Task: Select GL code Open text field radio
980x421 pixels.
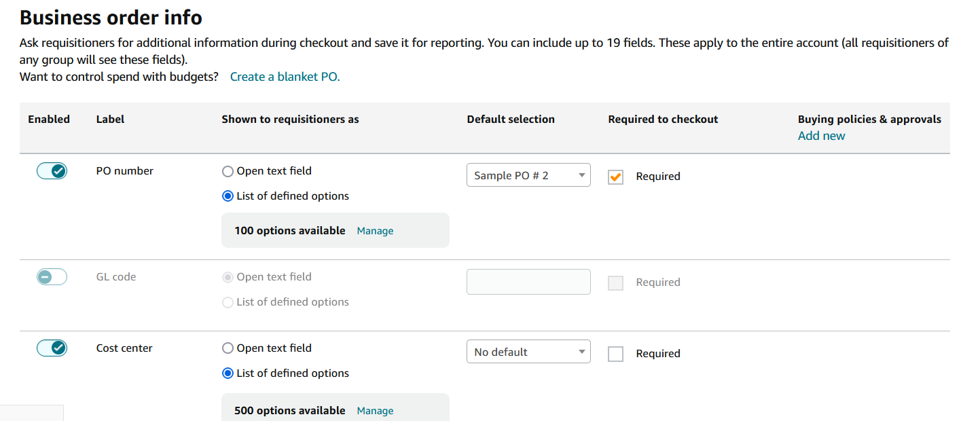Action: [228, 277]
